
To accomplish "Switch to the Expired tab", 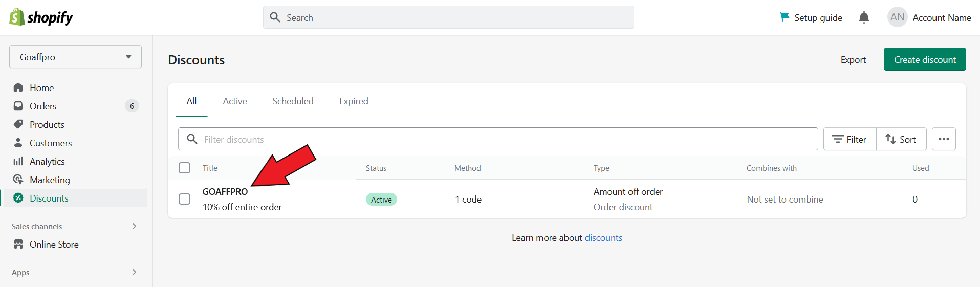I will [x=354, y=101].
